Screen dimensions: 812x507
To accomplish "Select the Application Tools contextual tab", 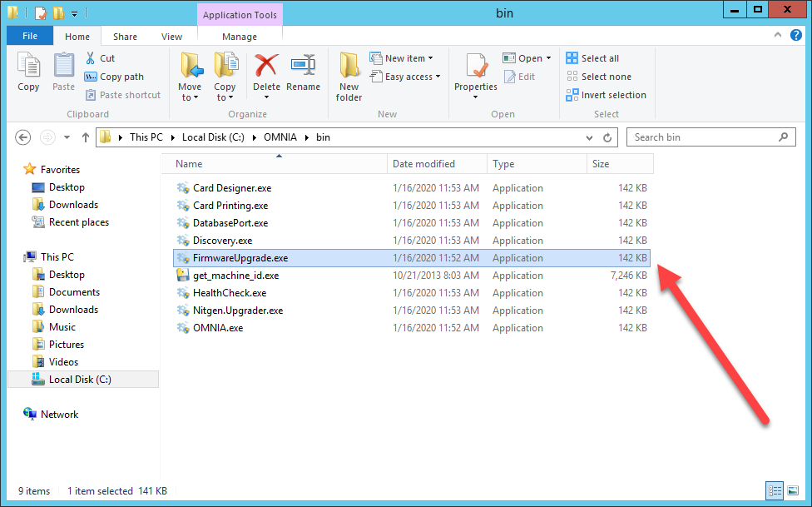I will coord(240,14).
